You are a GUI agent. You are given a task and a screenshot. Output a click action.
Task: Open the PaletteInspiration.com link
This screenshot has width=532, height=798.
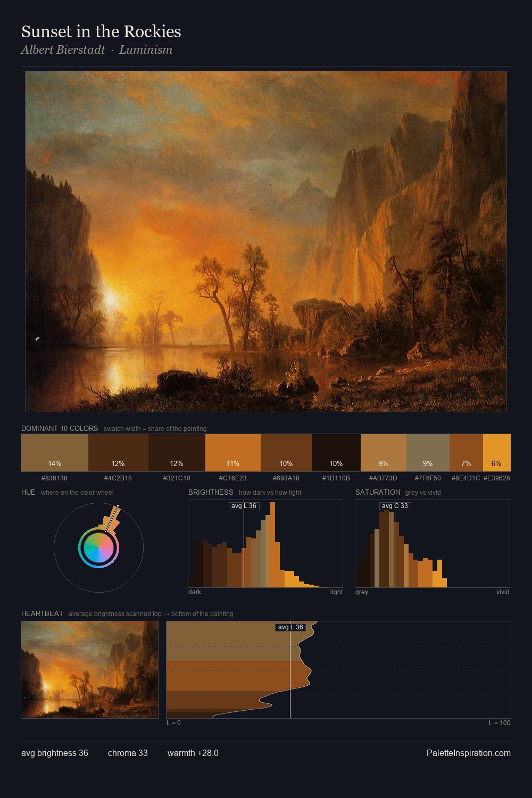469,753
